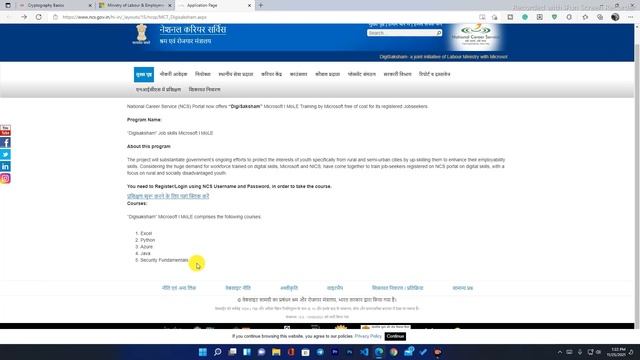Click the National Career Service logo
Viewport: 640px width, 360px height.
(476, 35)
